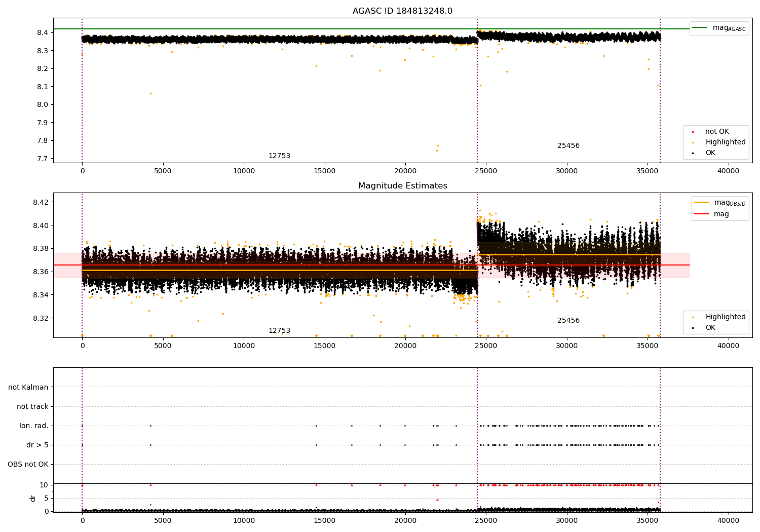Click the "7.9" tick on the top plot

pyautogui.click(x=42, y=123)
